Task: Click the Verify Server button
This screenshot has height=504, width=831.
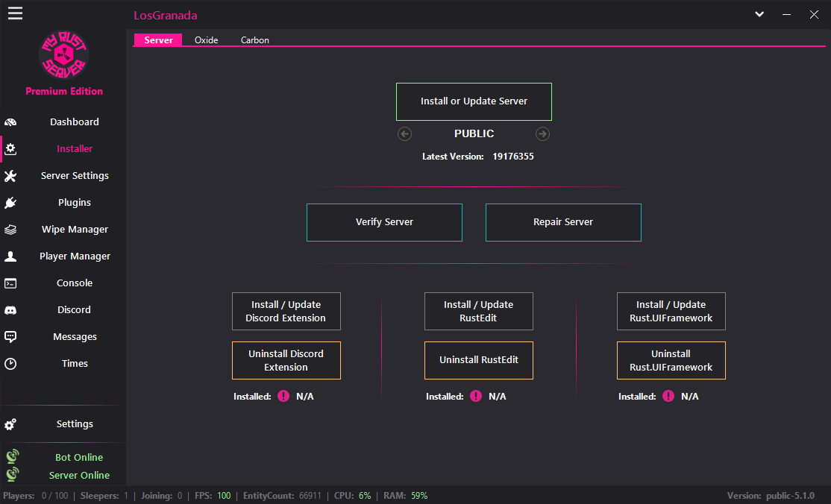Action: pyautogui.click(x=384, y=223)
